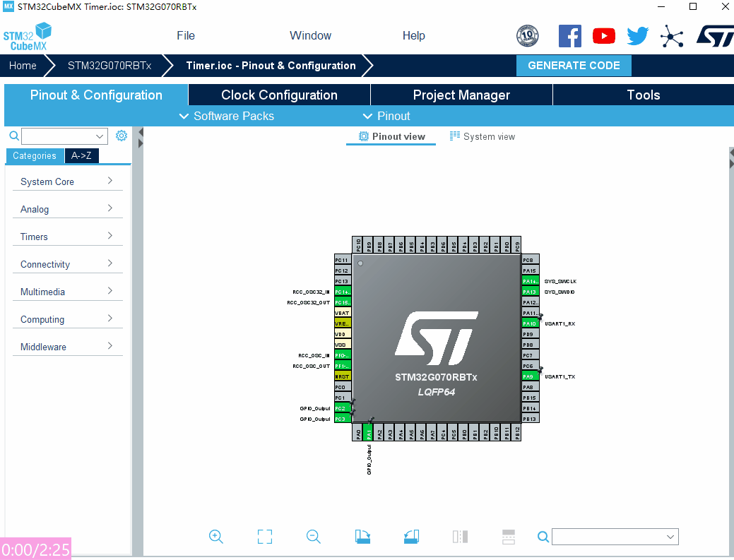This screenshot has height=560, width=734.
Task: Click the zoom in magnifier icon
Action: 215,536
